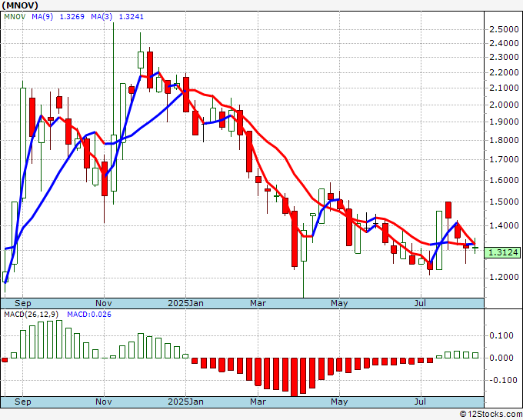
Task: Click May on the MACD time axis
Action: point(339,402)
